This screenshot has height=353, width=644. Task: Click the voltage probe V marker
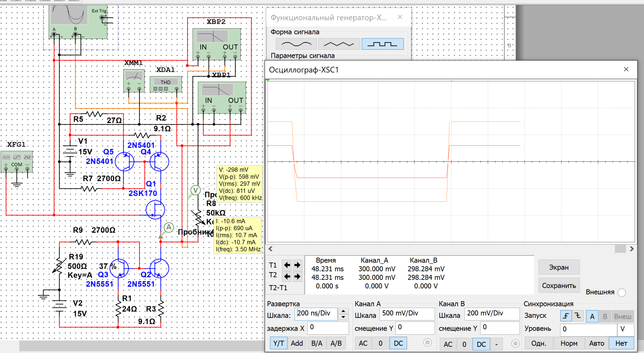point(195,190)
